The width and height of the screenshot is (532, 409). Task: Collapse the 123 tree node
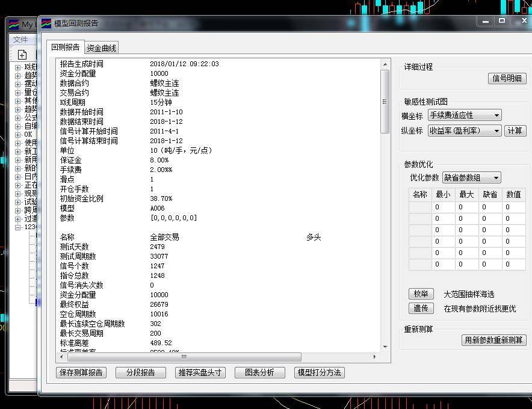pyautogui.click(x=17, y=227)
